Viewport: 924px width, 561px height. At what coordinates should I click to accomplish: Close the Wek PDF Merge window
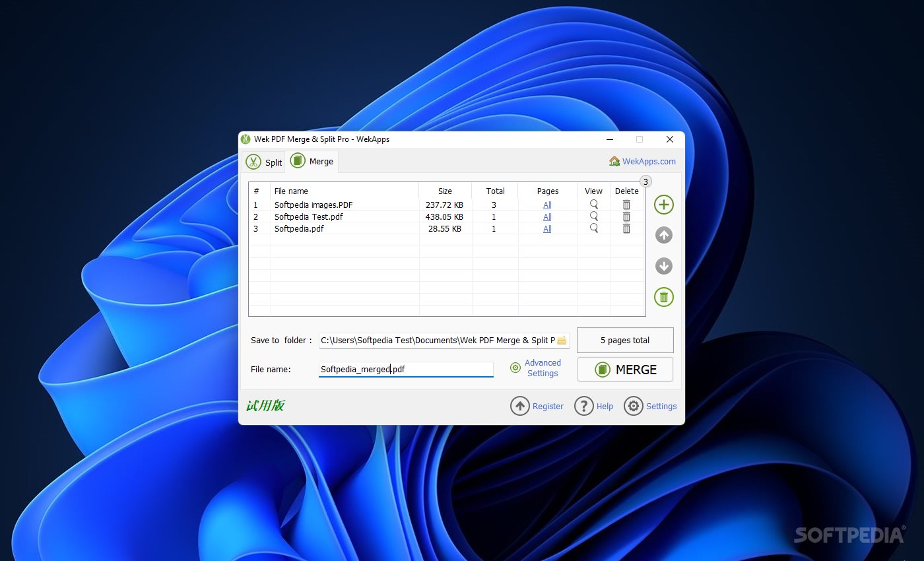(670, 139)
